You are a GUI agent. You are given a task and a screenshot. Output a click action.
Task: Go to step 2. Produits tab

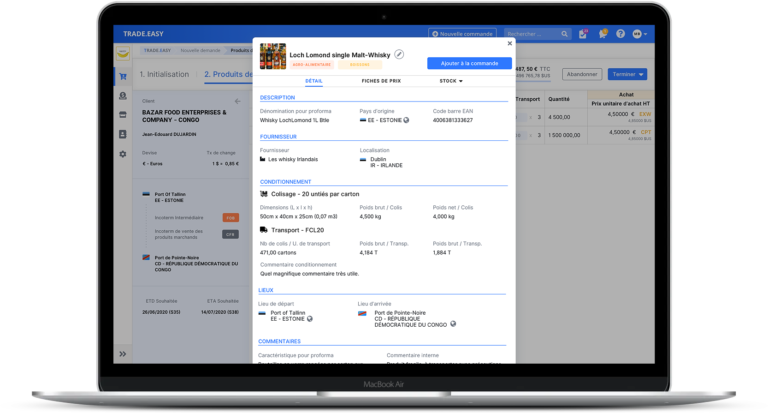point(228,74)
